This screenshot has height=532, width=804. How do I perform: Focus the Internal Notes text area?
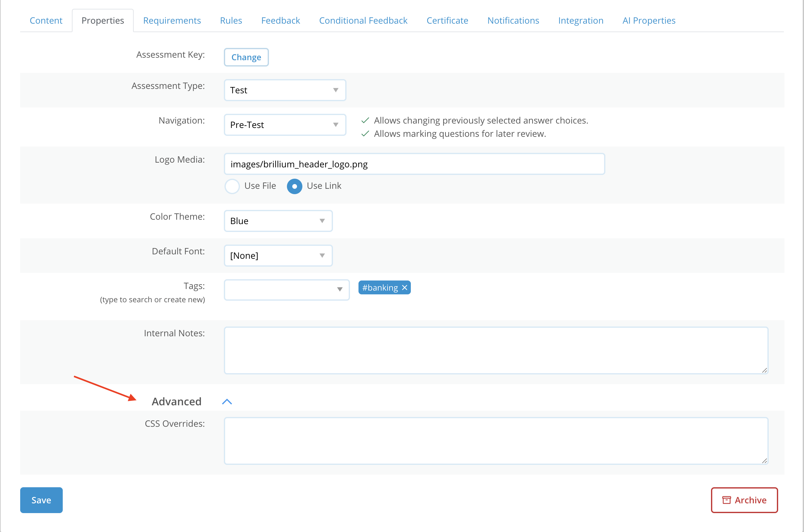click(x=496, y=350)
